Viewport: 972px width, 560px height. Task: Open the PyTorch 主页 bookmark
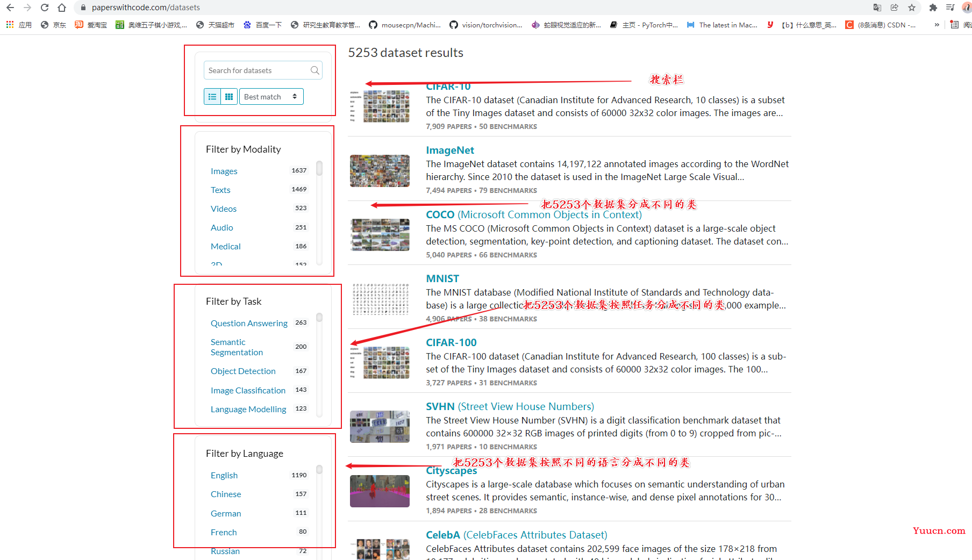click(644, 25)
